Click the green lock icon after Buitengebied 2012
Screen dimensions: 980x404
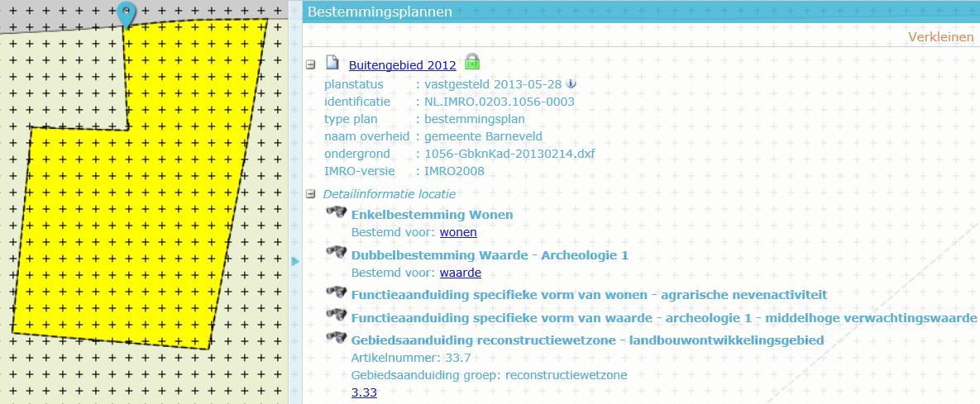472,62
